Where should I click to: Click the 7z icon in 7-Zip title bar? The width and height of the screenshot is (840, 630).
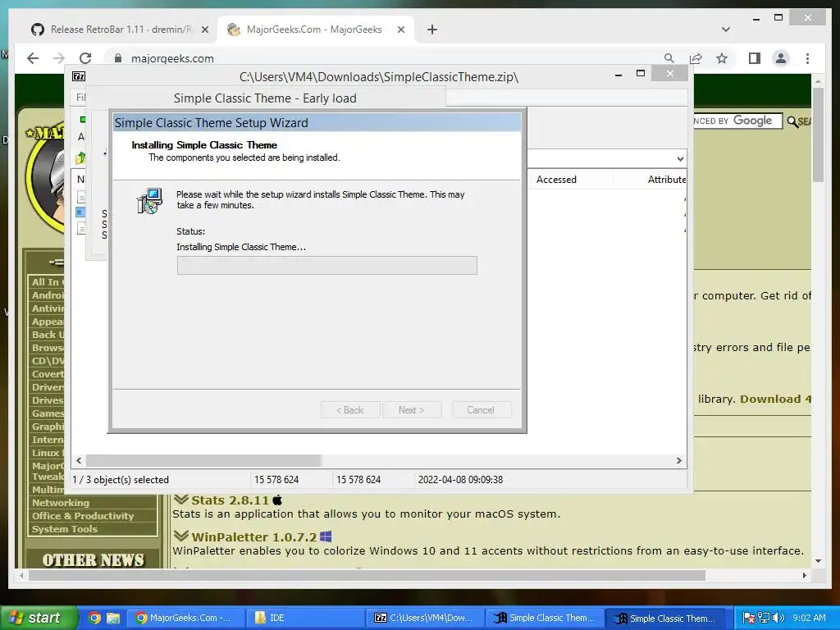pos(79,76)
